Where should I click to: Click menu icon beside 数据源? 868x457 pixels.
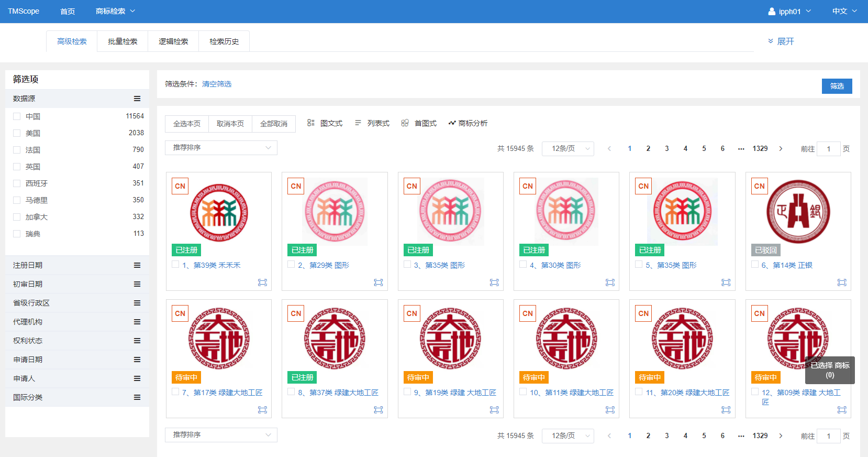[x=137, y=99]
